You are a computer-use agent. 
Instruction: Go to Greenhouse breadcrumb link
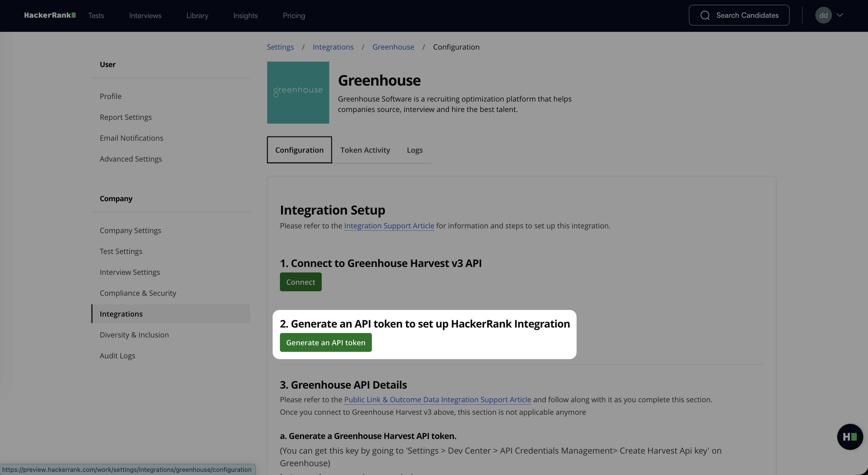point(393,47)
